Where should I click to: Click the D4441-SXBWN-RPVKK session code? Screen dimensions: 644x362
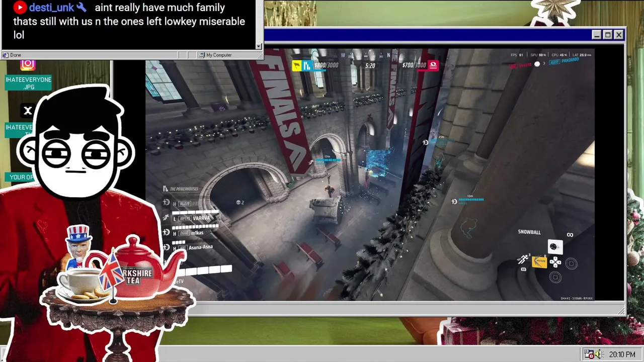click(x=577, y=299)
